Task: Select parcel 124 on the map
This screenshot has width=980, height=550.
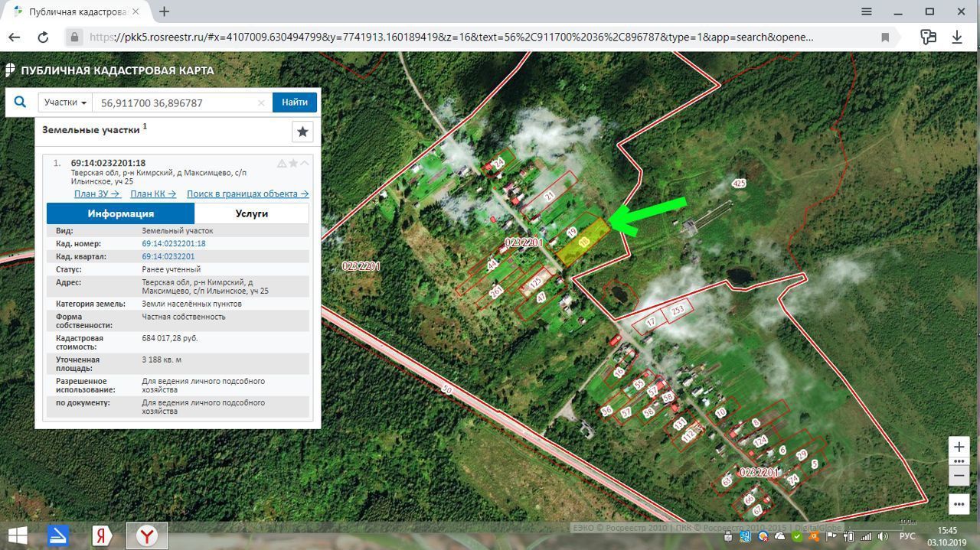Action: [x=760, y=441]
